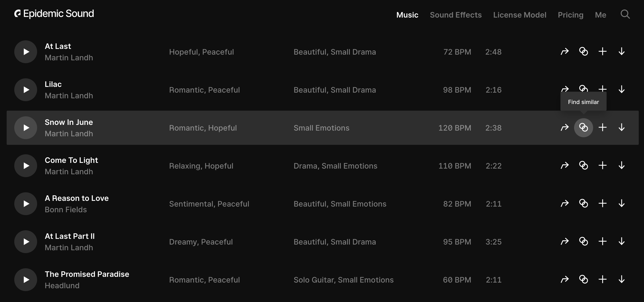644x302 pixels.
Task: Add Come To Light to a playlist
Action: click(602, 165)
